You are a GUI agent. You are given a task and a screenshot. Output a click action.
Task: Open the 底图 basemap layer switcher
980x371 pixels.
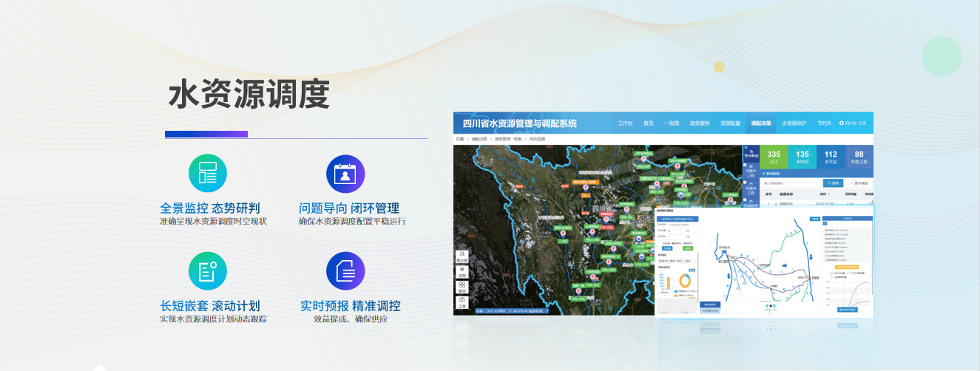(462, 271)
